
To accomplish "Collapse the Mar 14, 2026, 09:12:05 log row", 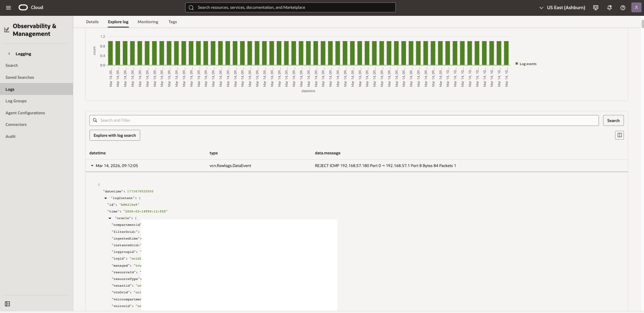I will 92,166.
